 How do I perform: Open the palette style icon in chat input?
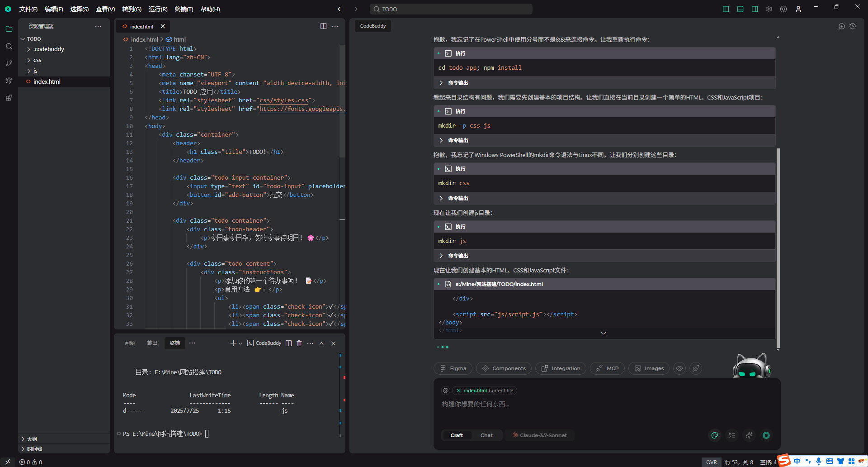[715, 435]
